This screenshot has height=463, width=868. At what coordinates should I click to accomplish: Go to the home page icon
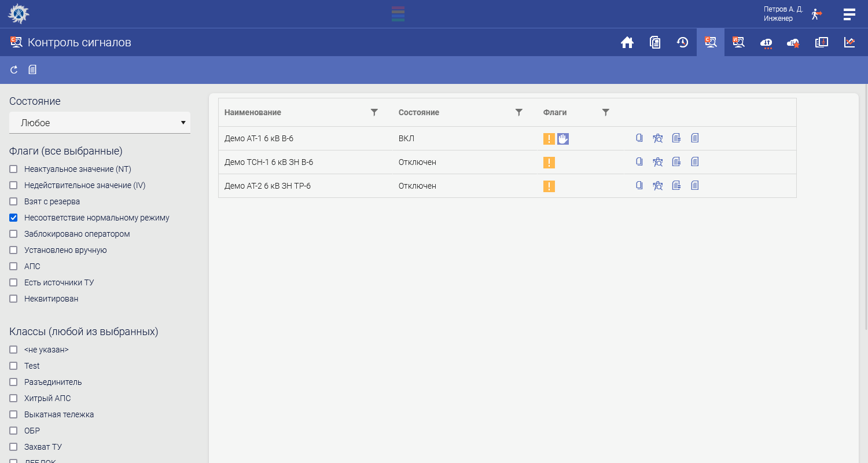(627, 42)
